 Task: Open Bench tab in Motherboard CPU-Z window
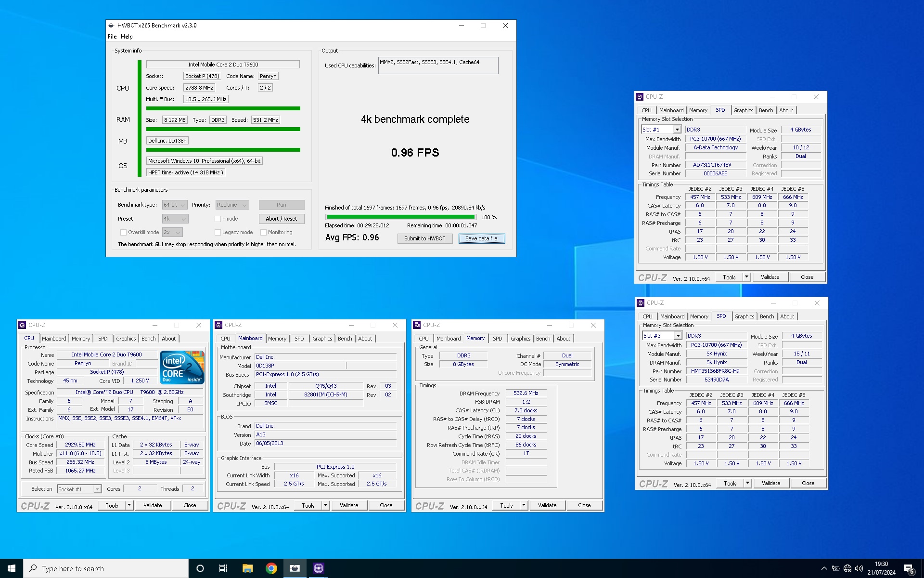point(345,339)
